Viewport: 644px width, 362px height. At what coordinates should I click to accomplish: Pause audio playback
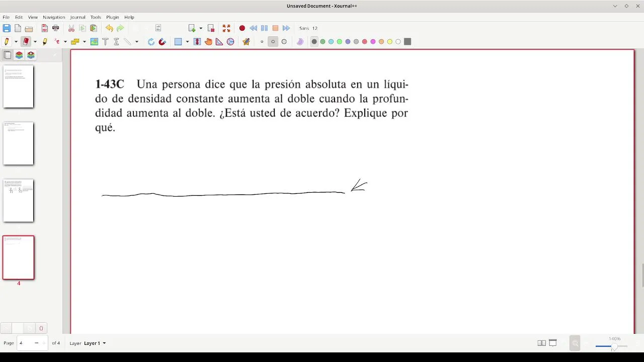(x=264, y=28)
